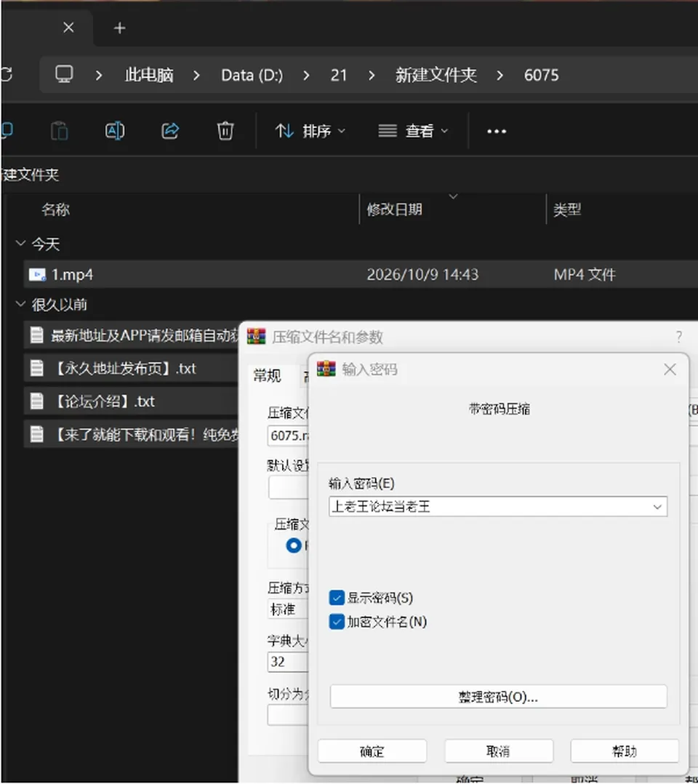Viewport: 698px width, 784px height.
Task: Close the 输入密码 dialog
Action: 670,369
